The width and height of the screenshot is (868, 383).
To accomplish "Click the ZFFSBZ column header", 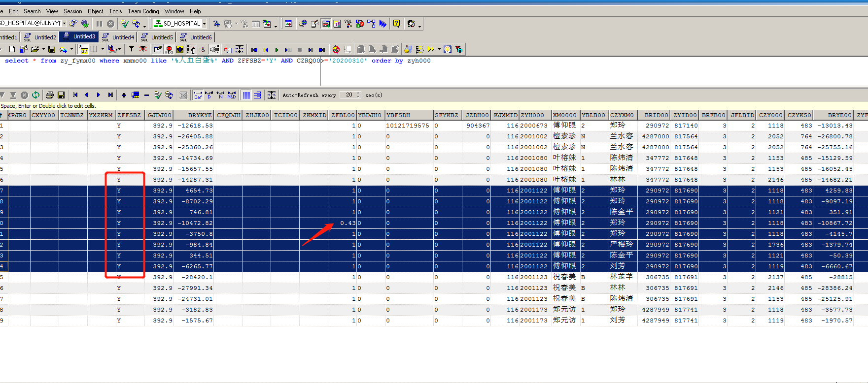I will (130, 115).
